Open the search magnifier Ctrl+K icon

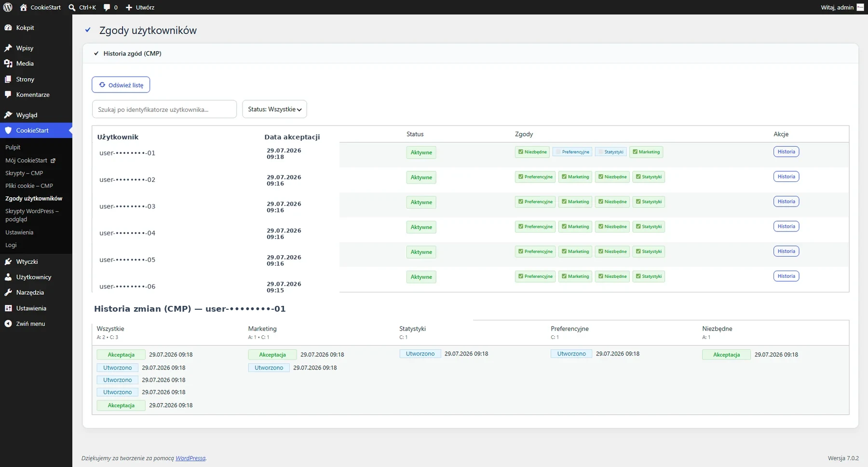[x=72, y=7]
